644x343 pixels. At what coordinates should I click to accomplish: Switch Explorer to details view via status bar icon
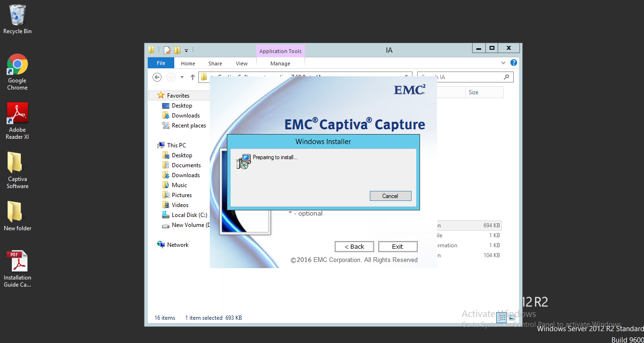pos(502,318)
